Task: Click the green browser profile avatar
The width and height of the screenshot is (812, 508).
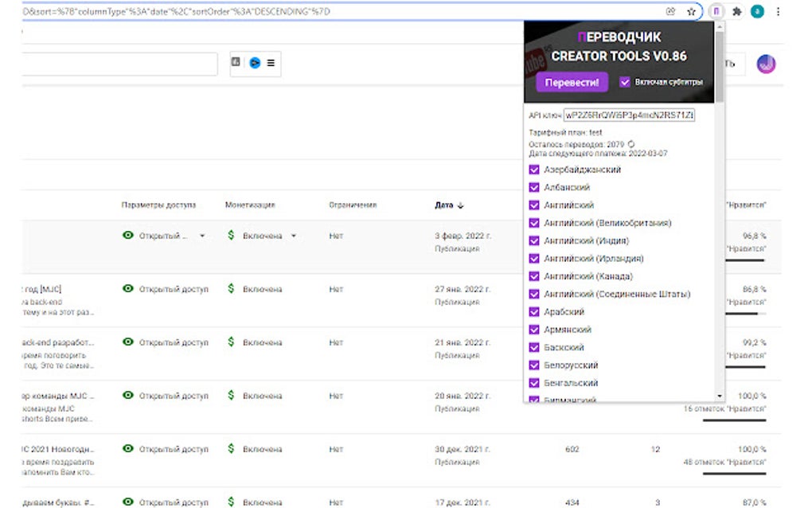Action: 757,12
